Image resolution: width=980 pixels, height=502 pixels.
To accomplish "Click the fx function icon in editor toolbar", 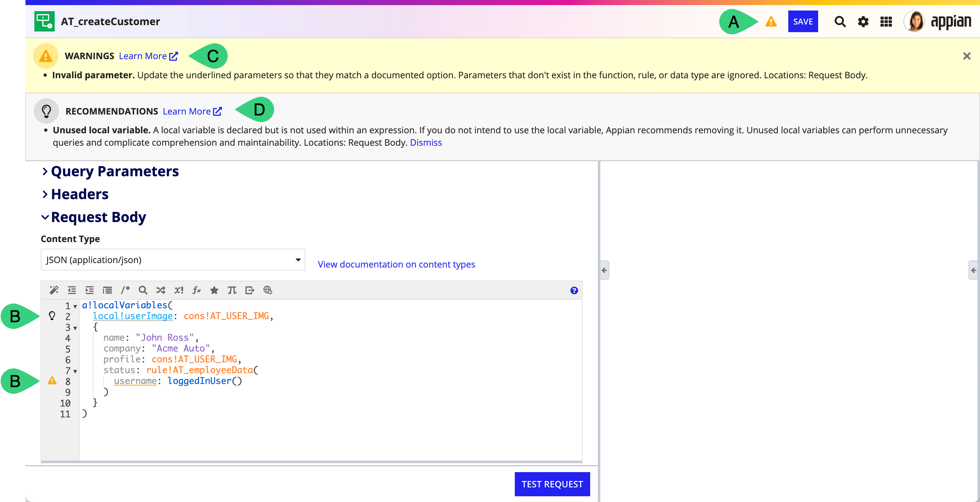I will (x=196, y=290).
